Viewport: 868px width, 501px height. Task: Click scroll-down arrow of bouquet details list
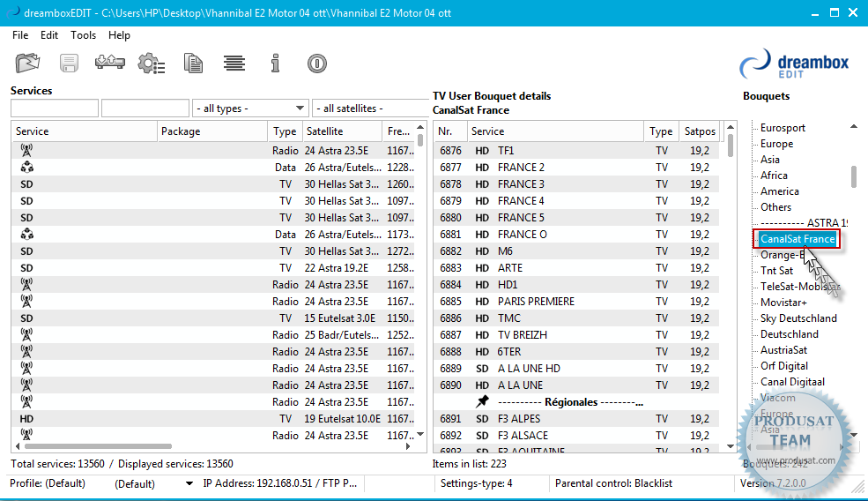tap(731, 446)
